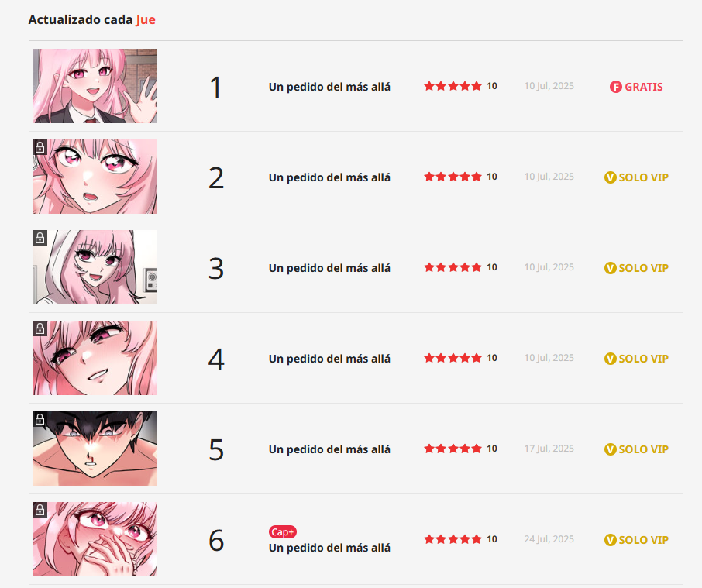Click the star rating on chapter 5
The width and height of the screenshot is (702, 588).
(x=453, y=449)
